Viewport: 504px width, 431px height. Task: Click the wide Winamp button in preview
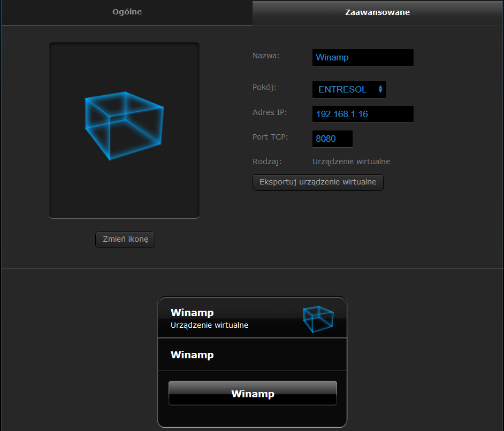pyautogui.click(x=253, y=394)
